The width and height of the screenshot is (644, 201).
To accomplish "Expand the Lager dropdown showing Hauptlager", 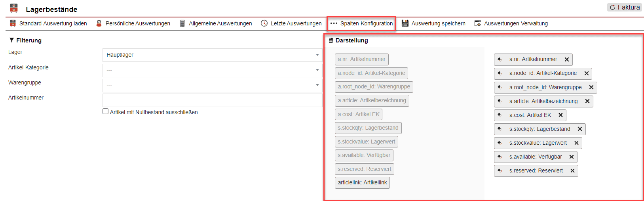I will (212, 55).
